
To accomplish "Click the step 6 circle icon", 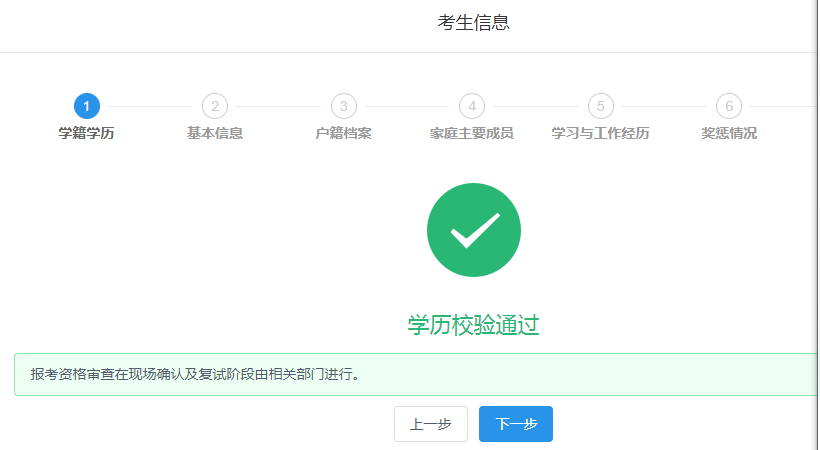I will tap(728, 106).
